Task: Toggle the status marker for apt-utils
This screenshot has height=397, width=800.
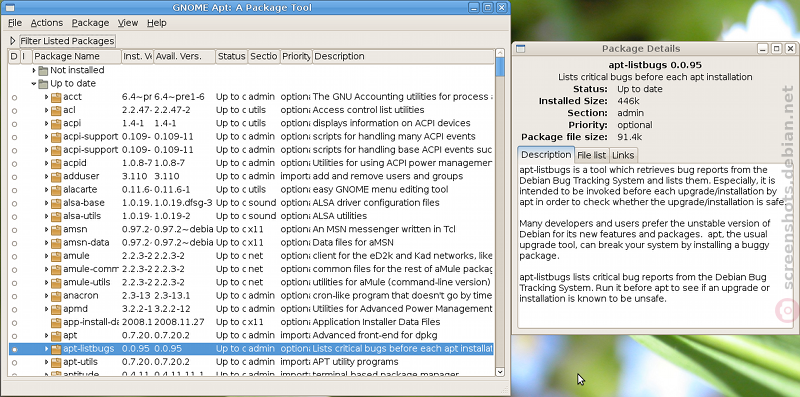Action: [x=14, y=362]
